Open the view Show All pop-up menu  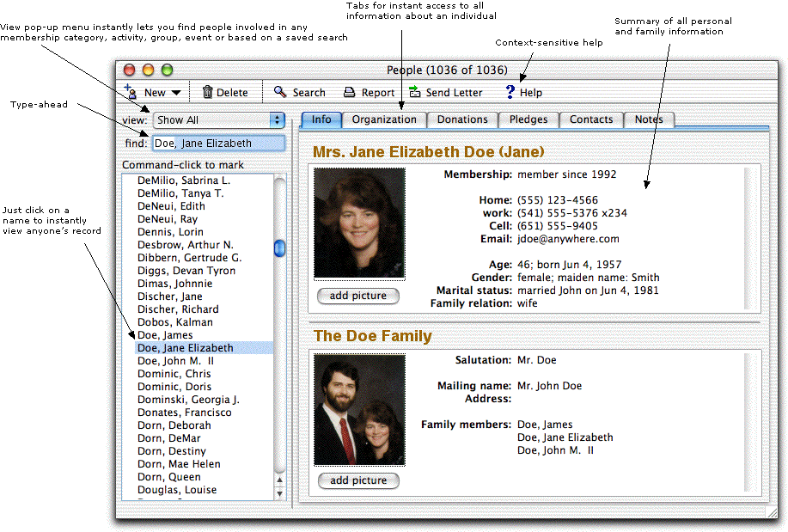click(218, 120)
